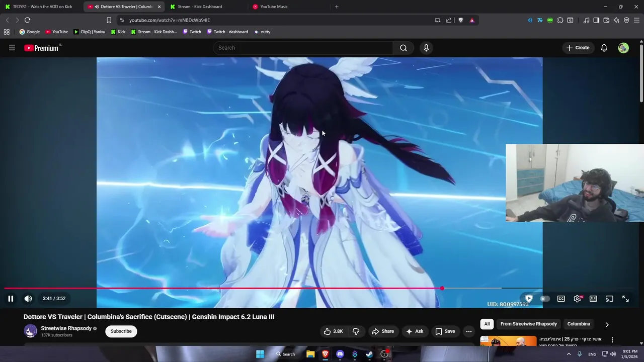Like the video (3.8K)
Image resolution: width=644 pixels, height=362 pixels.
(x=333, y=331)
